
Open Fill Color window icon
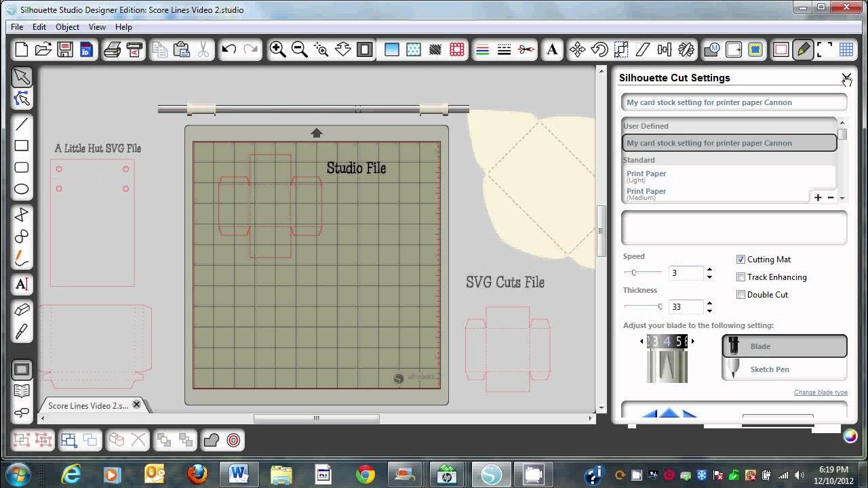click(x=392, y=49)
